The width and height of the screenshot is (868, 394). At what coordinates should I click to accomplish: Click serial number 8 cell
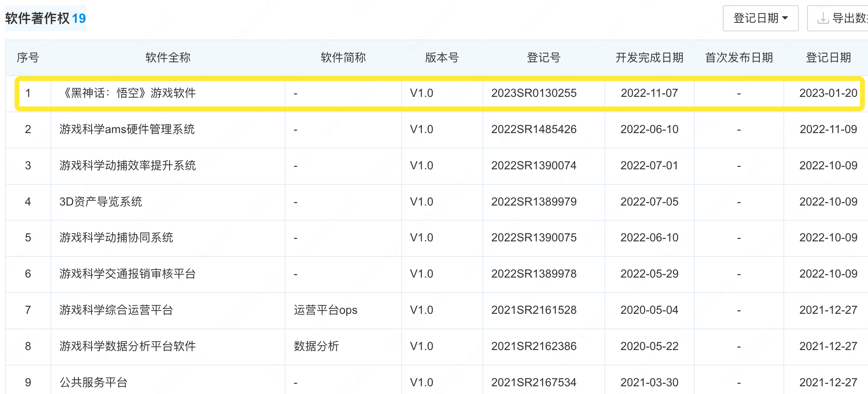point(28,346)
